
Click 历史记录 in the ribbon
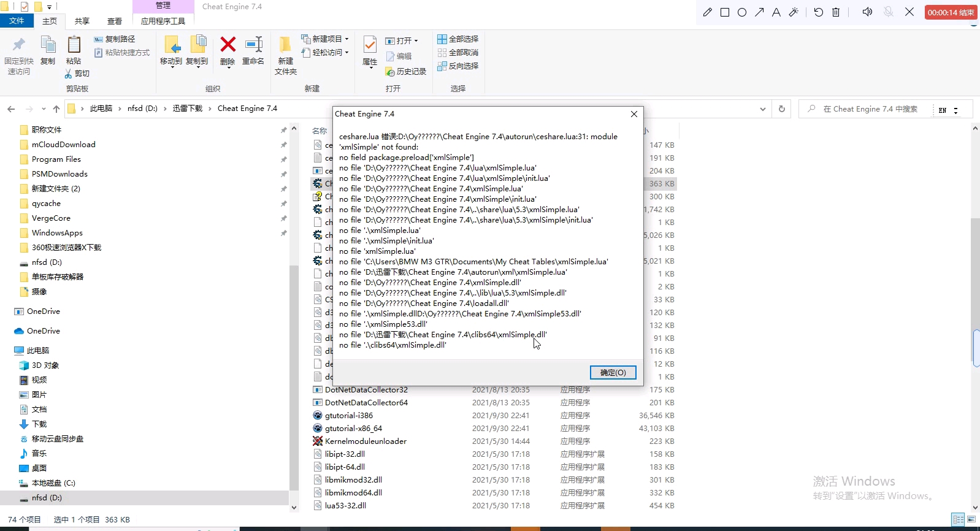pyautogui.click(x=405, y=72)
